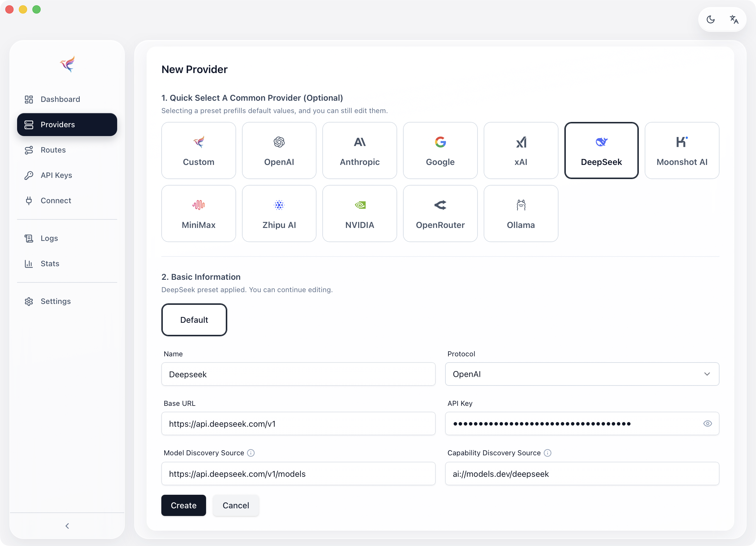This screenshot has width=756, height=546.
Task: Show Model Discovery Source info tooltip
Action: coord(251,453)
